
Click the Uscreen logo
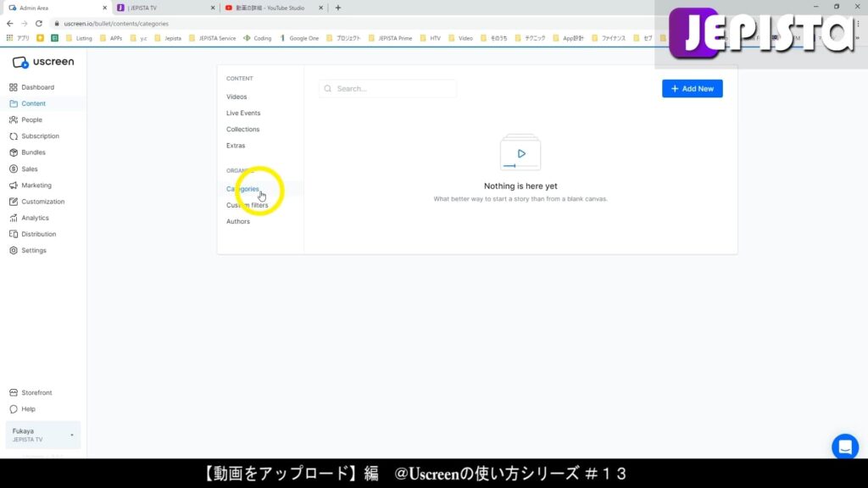click(42, 62)
